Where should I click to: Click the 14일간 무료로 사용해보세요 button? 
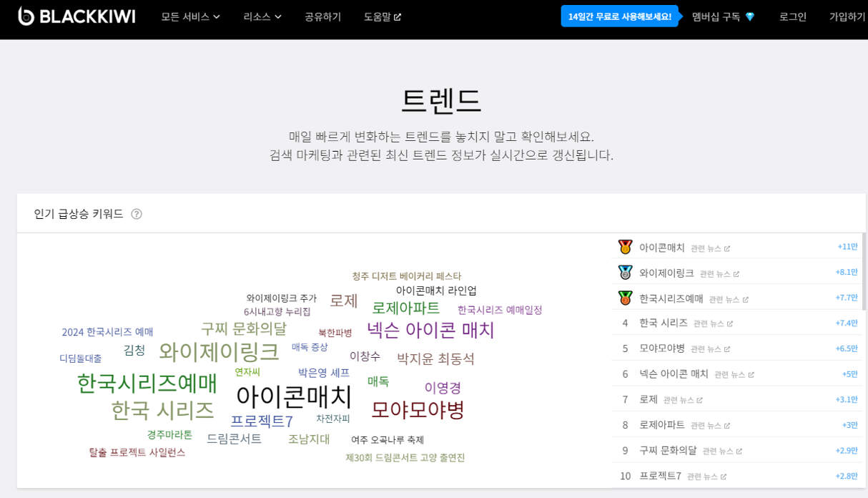[x=619, y=16]
